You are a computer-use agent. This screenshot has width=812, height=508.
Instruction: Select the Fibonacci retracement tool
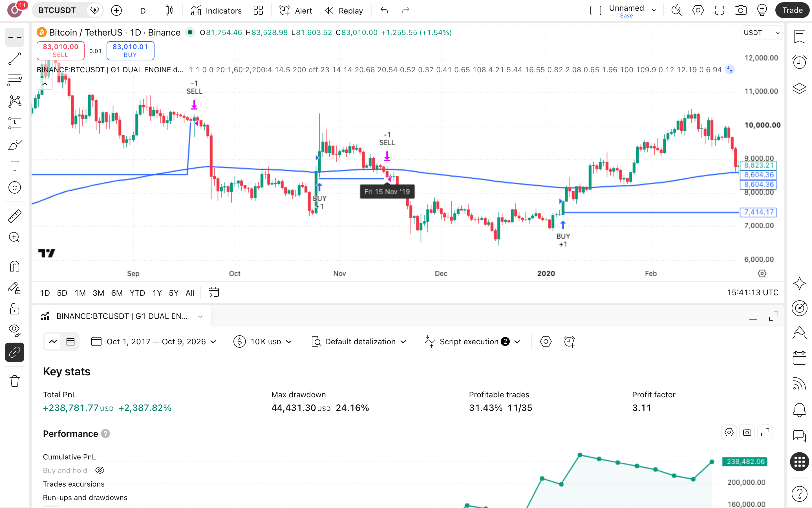pos(14,80)
